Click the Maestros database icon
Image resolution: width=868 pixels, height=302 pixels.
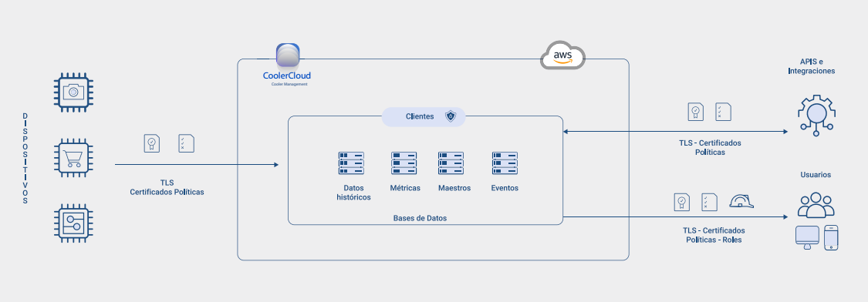click(451, 163)
